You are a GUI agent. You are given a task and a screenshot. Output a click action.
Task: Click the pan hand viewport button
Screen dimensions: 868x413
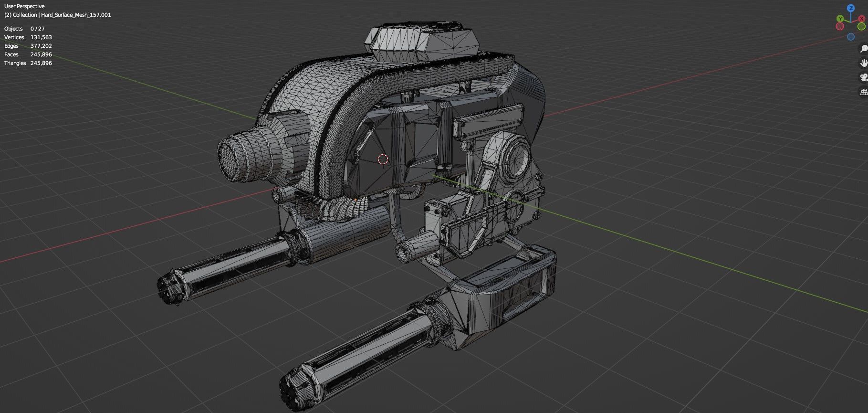[x=863, y=63]
